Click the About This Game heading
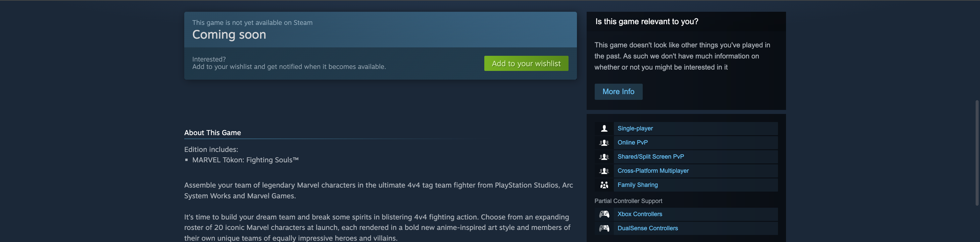The width and height of the screenshot is (980, 242). [x=212, y=133]
